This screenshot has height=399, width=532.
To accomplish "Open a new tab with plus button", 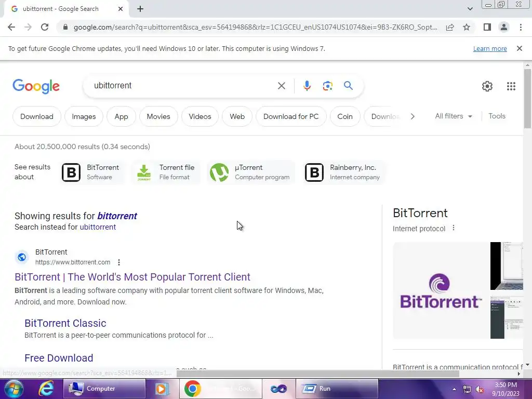I will click(x=140, y=9).
